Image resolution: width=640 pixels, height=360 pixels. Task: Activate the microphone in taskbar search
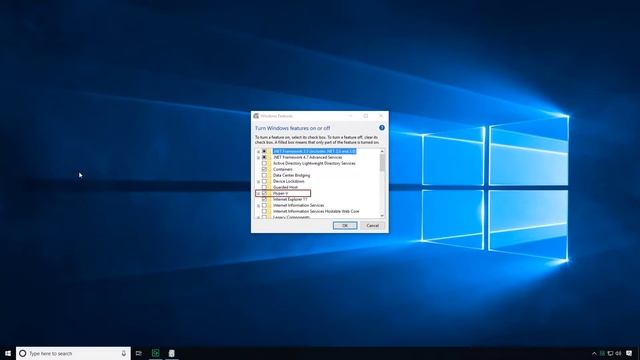(x=124, y=353)
